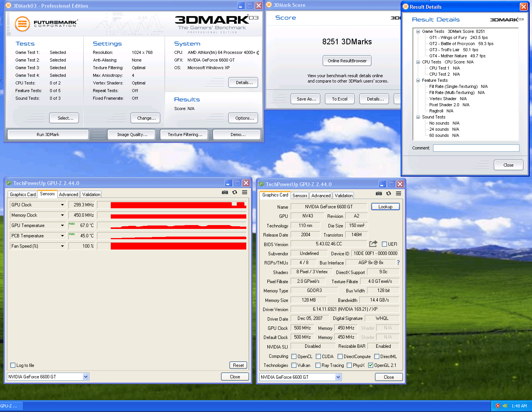Click red security shield tray icon

click(x=498, y=406)
